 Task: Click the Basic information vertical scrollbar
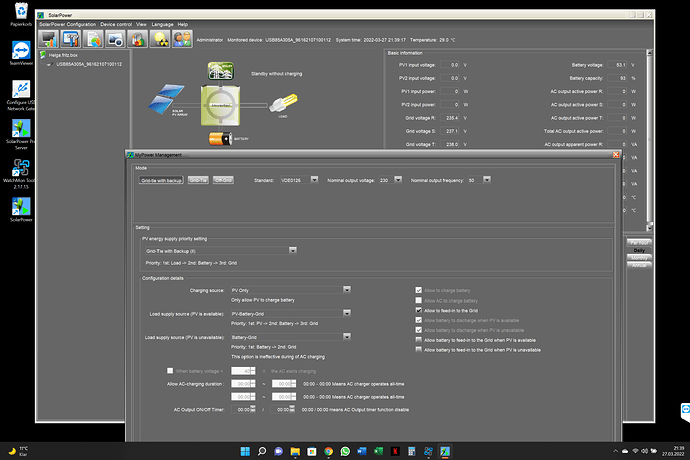coord(649,140)
